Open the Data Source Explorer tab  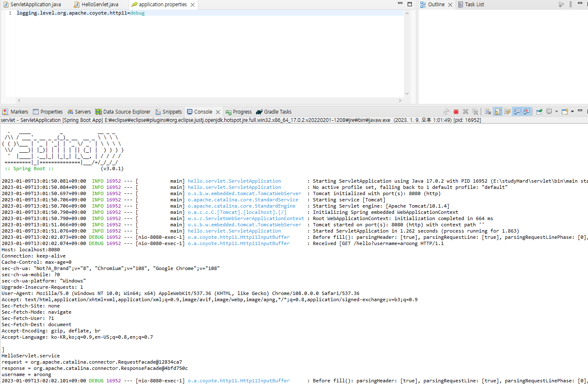pos(123,112)
